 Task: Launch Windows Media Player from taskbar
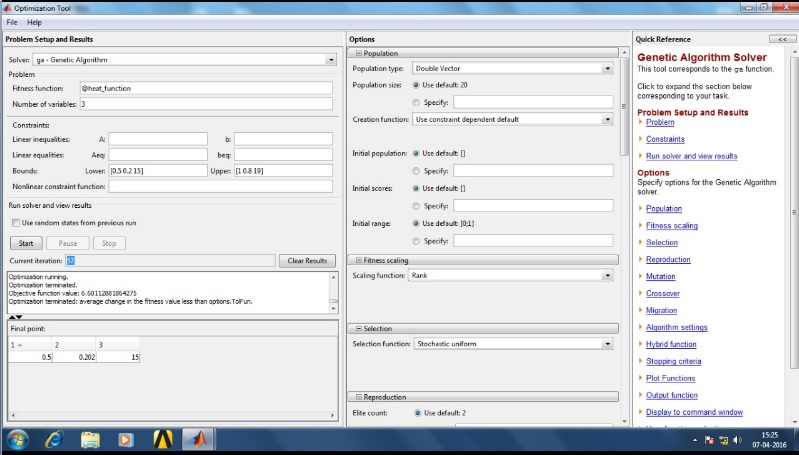pos(127,439)
